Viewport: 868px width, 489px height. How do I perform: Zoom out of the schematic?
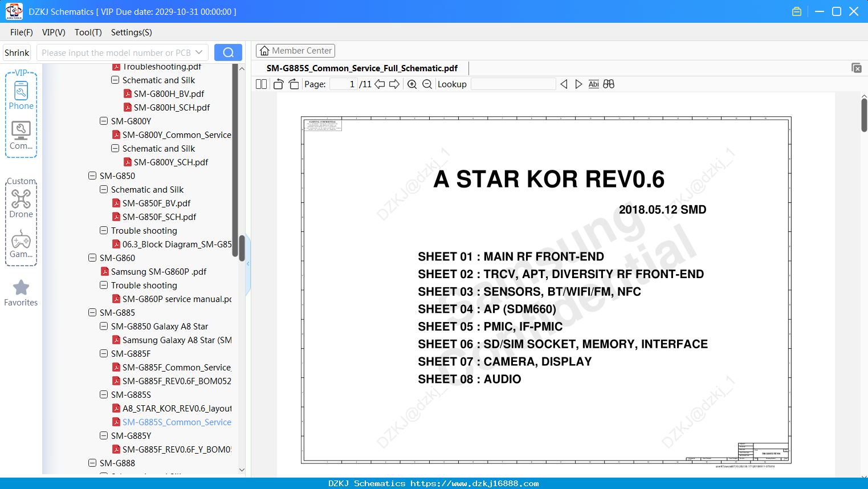(x=427, y=84)
